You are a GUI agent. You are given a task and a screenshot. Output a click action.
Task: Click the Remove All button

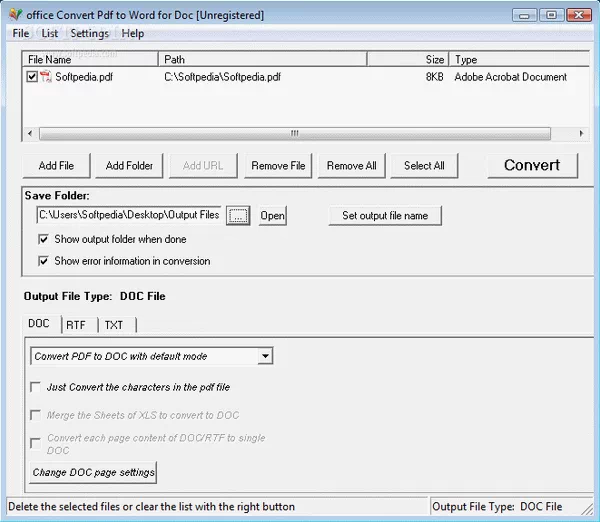[351, 166]
